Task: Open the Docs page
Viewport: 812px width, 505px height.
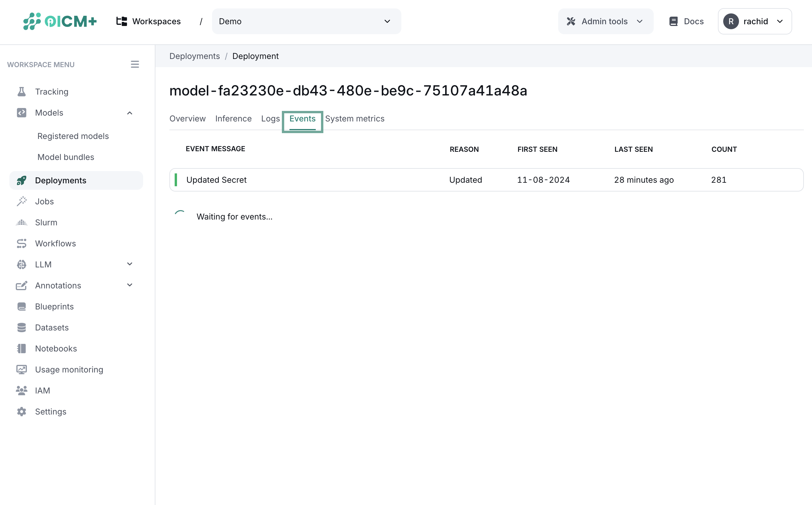Action: point(686,21)
